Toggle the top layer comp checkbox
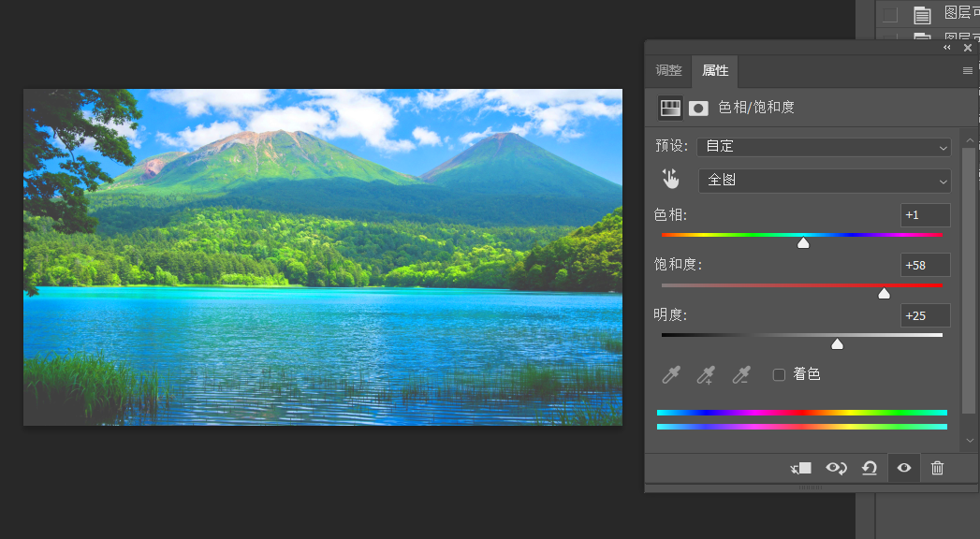Screen dimensions: 980x539 click(890, 14)
